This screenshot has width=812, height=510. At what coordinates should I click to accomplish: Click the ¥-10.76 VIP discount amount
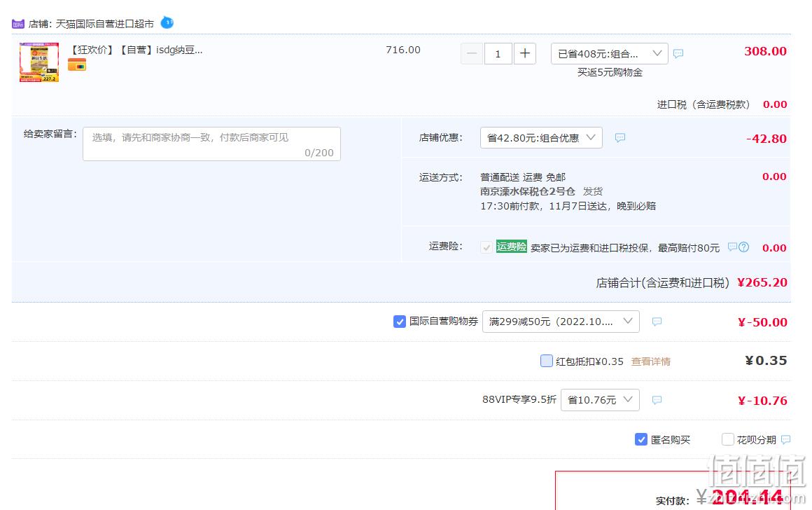coord(762,401)
